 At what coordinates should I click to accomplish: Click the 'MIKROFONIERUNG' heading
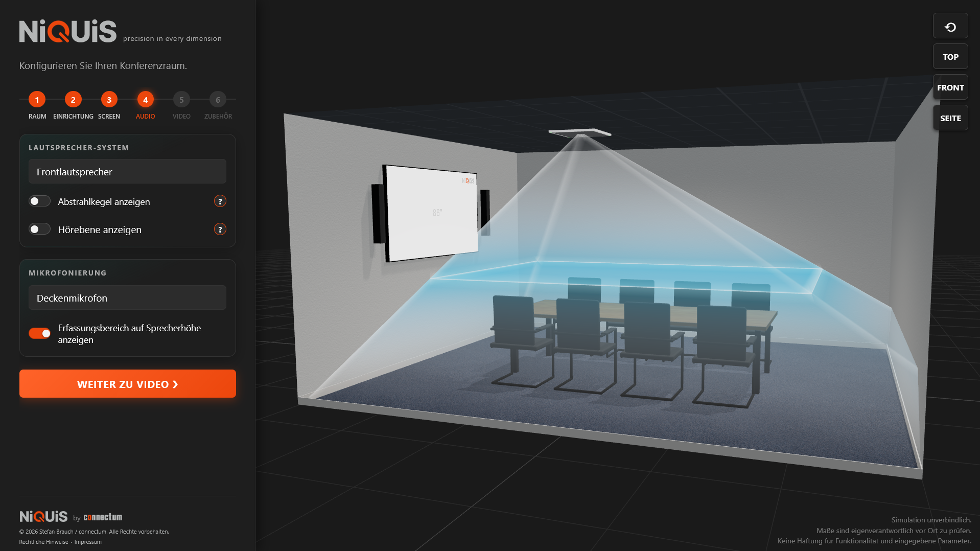(x=67, y=273)
